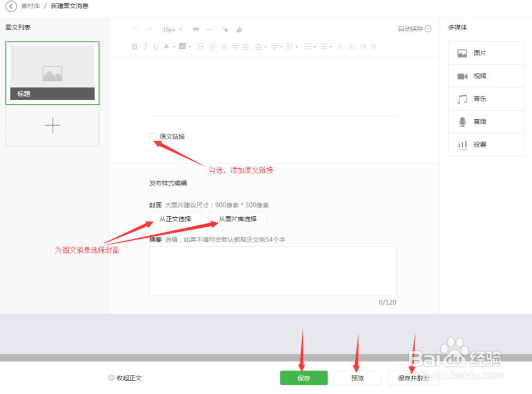Insert a hyperlink with the link toolbar icon
This screenshot has height=394, width=532.
click(225, 29)
